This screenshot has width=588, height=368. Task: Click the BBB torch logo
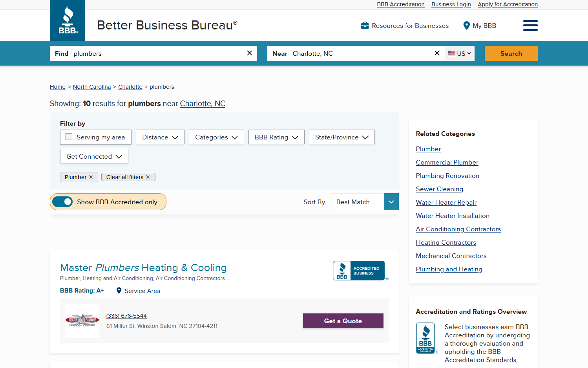pyautogui.click(x=67, y=20)
